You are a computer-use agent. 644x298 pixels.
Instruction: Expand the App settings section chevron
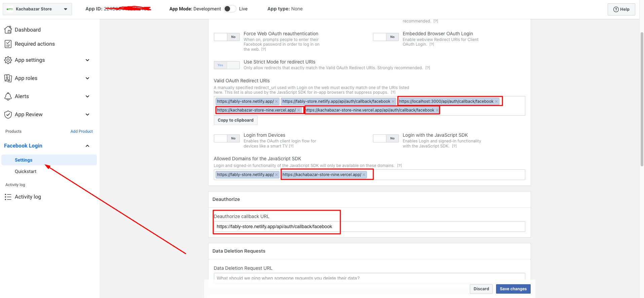pyautogui.click(x=87, y=60)
